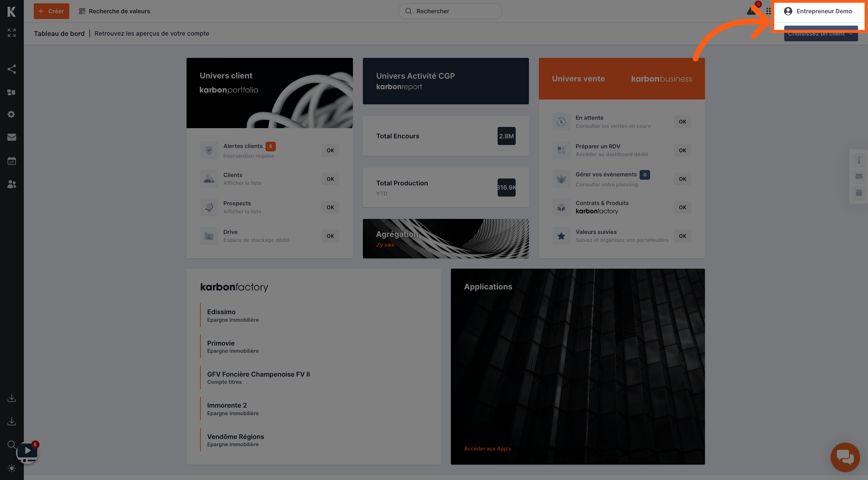
Task: Click the évènements count badge 0
Action: click(x=645, y=175)
